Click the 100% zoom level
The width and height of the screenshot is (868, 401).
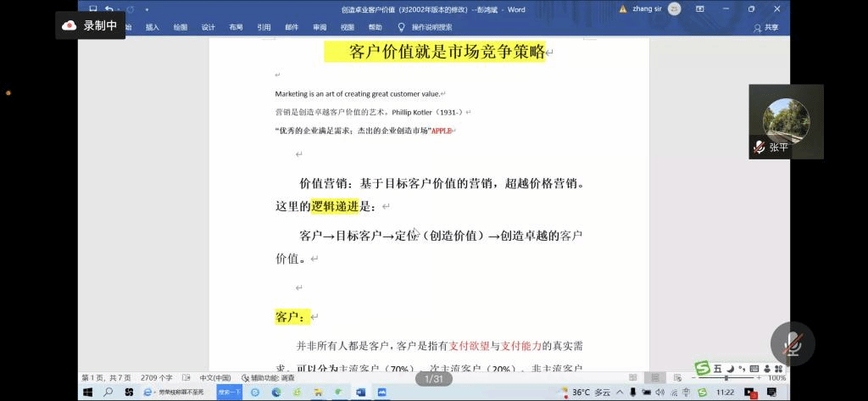(776, 378)
